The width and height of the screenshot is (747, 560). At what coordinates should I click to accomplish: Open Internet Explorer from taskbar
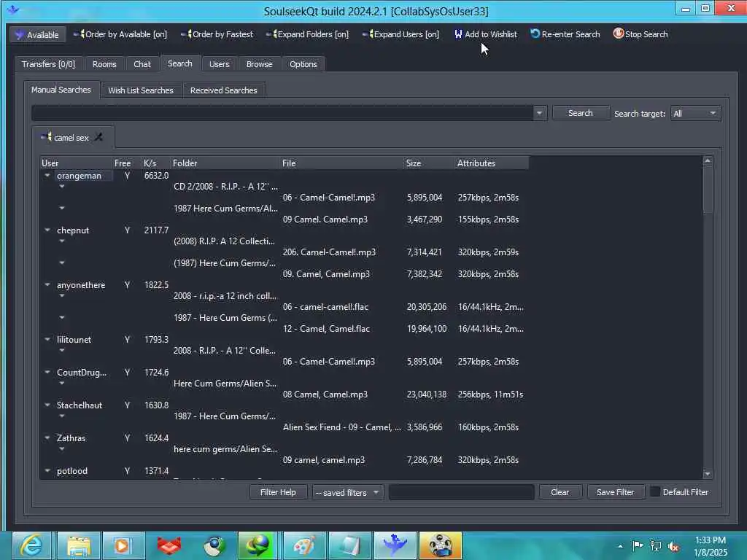coord(31,545)
